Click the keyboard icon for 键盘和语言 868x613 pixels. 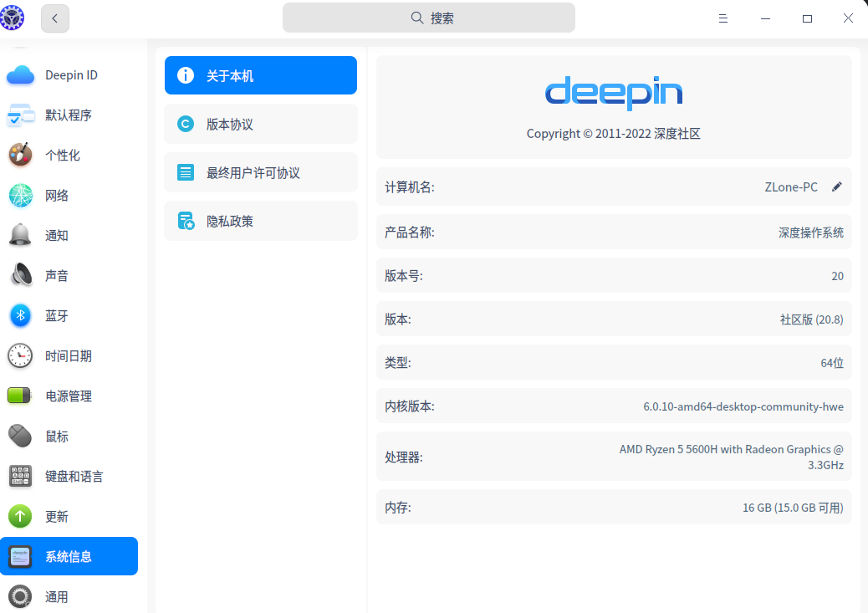pos(20,476)
